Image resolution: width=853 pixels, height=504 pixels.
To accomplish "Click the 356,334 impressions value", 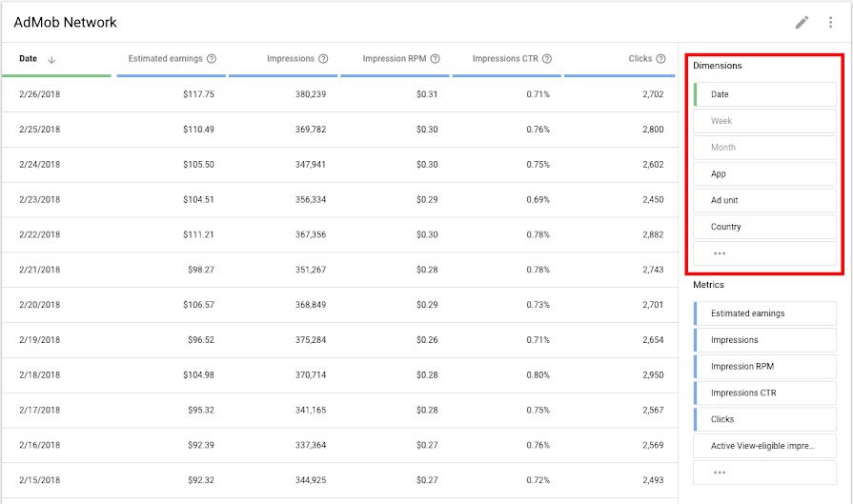I will pyautogui.click(x=311, y=199).
